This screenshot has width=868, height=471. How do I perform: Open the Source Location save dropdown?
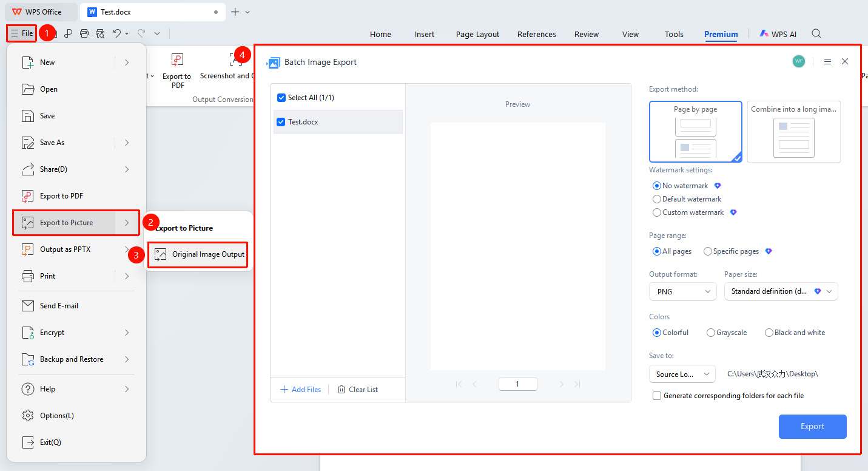tap(682, 374)
